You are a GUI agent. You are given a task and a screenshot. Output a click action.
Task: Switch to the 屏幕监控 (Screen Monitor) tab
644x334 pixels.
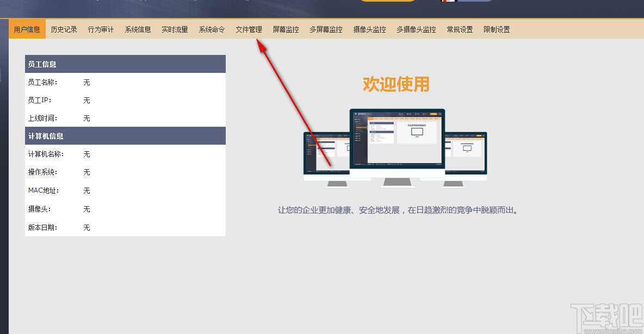[286, 29]
